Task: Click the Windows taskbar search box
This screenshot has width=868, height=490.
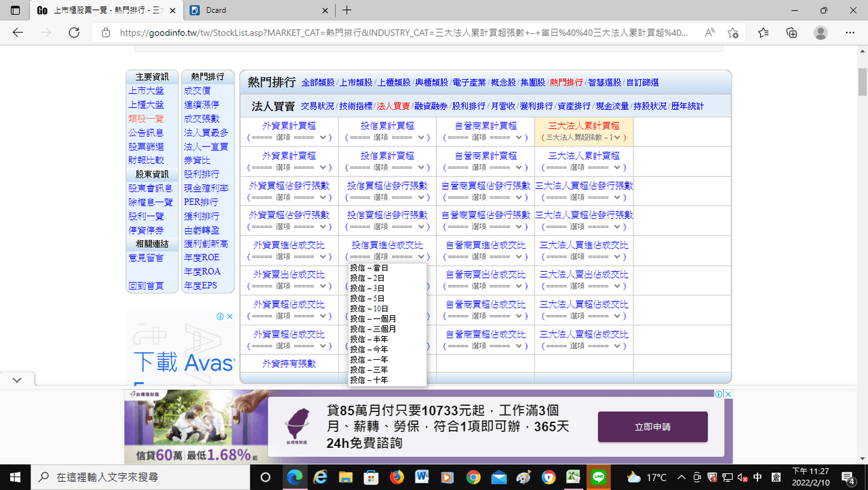Action: [140, 477]
